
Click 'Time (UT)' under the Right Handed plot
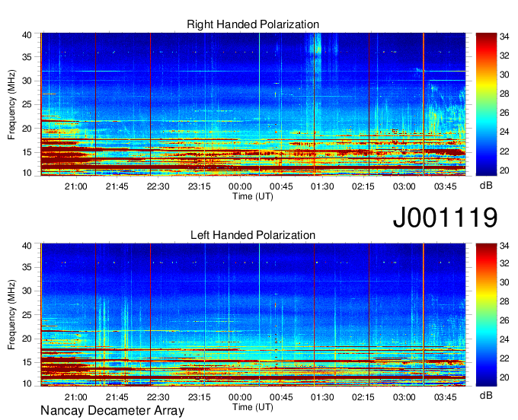click(253, 196)
